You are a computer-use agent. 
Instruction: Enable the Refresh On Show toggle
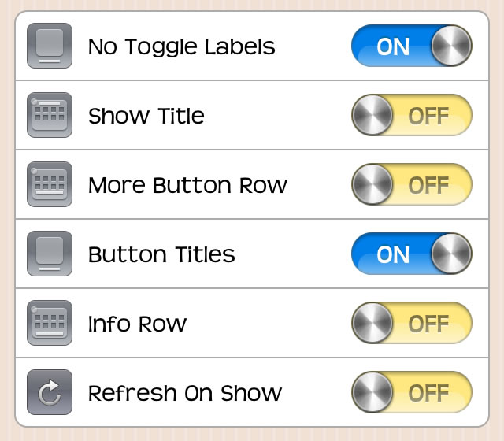click(412, 392)
